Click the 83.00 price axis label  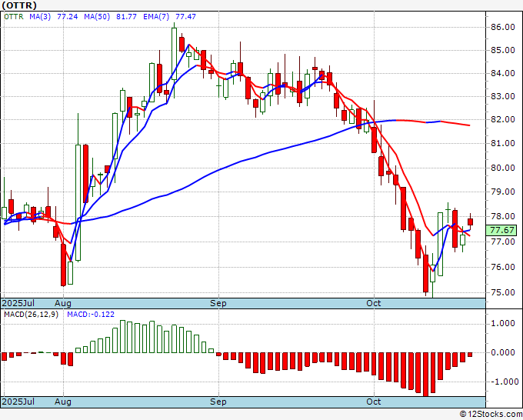tap(503, 96)
